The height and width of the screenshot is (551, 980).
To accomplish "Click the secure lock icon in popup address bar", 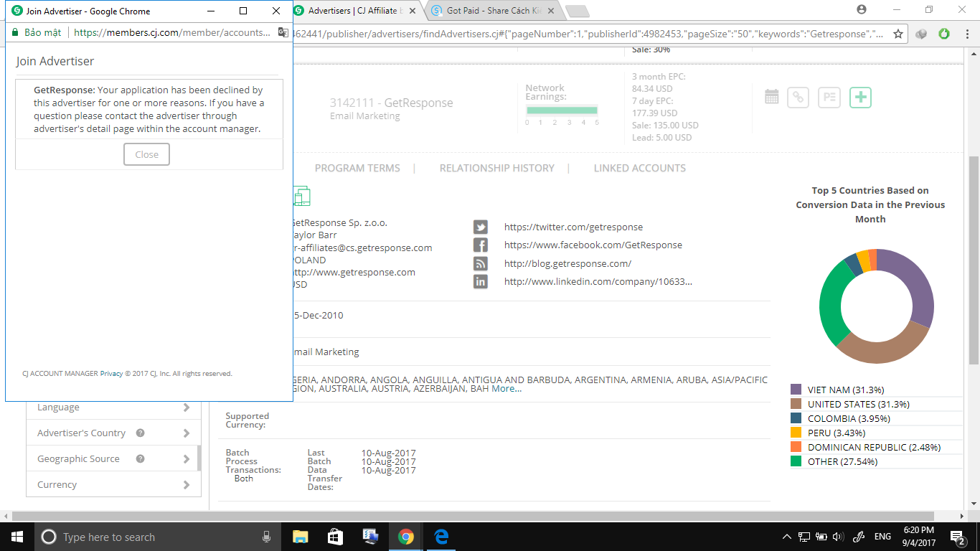I will click(x=14, y=32).
